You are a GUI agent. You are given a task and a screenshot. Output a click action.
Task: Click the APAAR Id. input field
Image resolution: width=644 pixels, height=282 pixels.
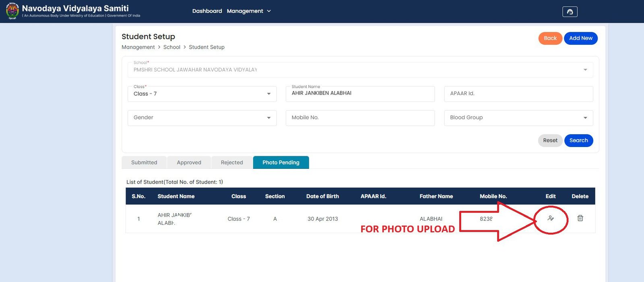point(518,94)
